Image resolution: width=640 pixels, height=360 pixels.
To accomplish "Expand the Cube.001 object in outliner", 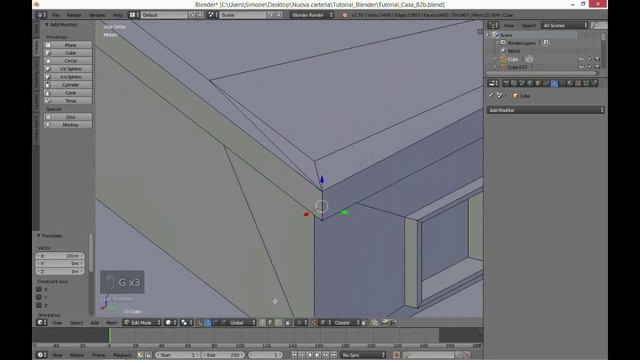I will 495,67.
